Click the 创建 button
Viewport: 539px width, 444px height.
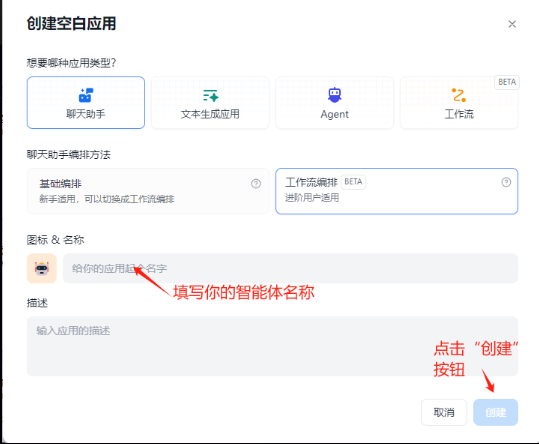click(496, 412)
